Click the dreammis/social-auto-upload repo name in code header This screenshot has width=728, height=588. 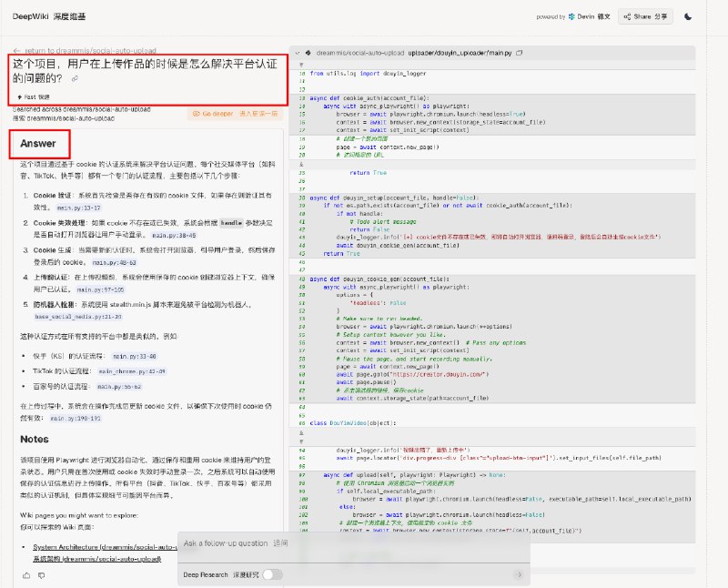tap(359, 53)
